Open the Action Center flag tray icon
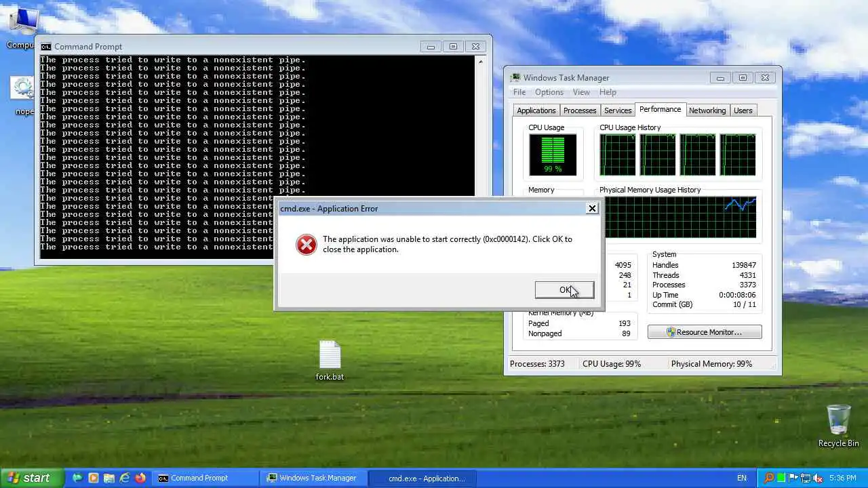The width and height of the screenshot is (868, 488). point(793,478)
